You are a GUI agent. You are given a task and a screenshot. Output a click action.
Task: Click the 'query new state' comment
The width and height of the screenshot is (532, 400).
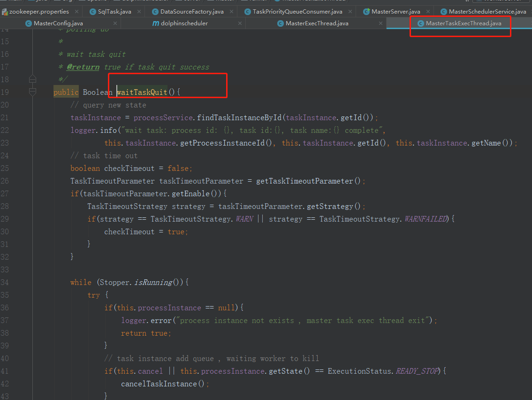pyautogui.click(x=108, y=105)
